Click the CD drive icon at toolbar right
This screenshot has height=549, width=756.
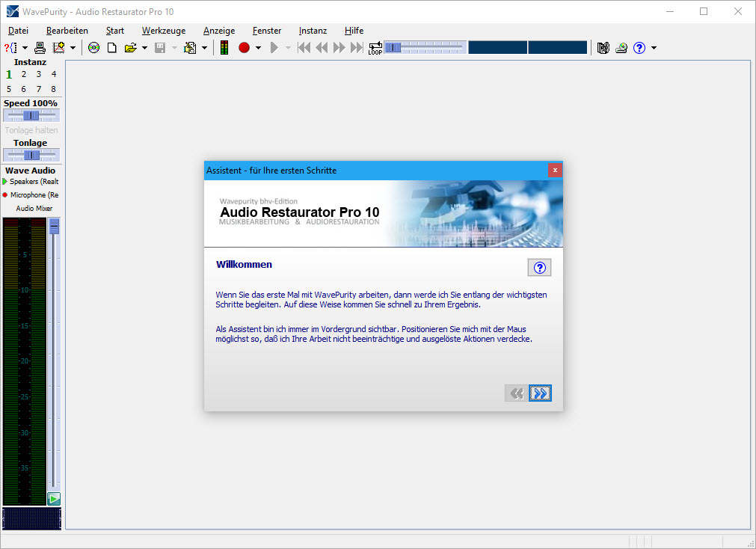click(x=621, y=48)
